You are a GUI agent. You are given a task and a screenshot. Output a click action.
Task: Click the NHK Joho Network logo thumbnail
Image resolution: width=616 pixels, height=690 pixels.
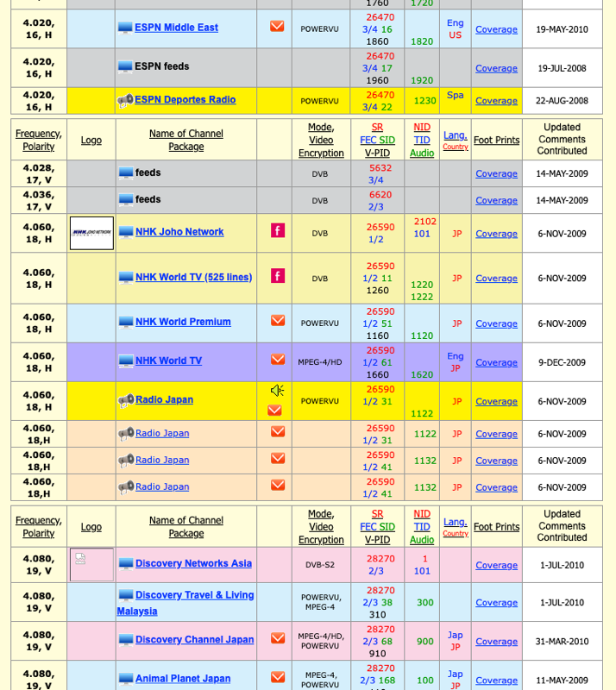pyautogui.click(x=91, y=233)
